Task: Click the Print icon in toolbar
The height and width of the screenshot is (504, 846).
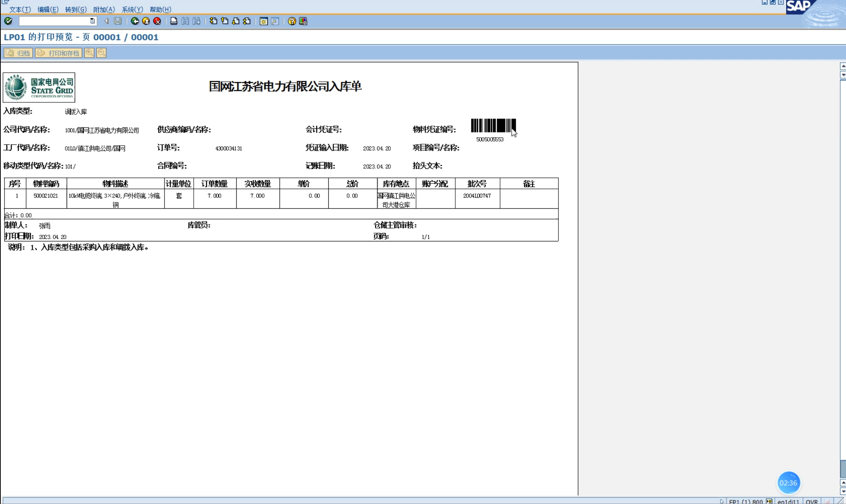Action: 174,21
